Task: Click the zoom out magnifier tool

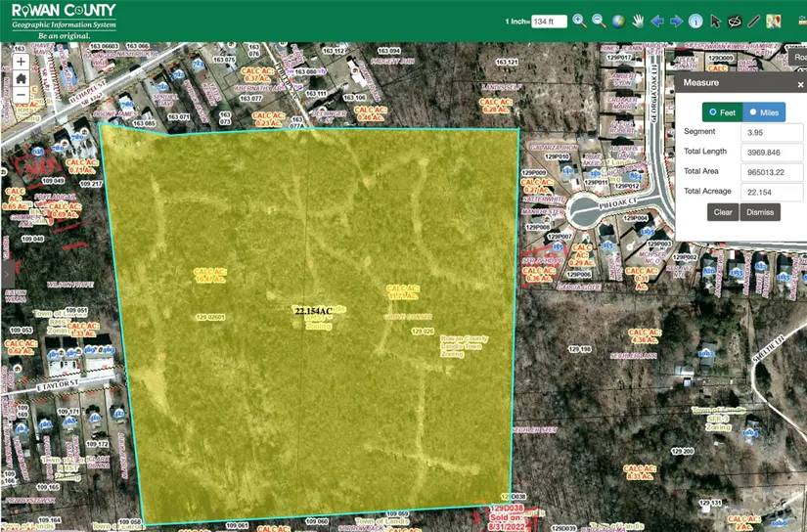Action: tap(599, 21)
